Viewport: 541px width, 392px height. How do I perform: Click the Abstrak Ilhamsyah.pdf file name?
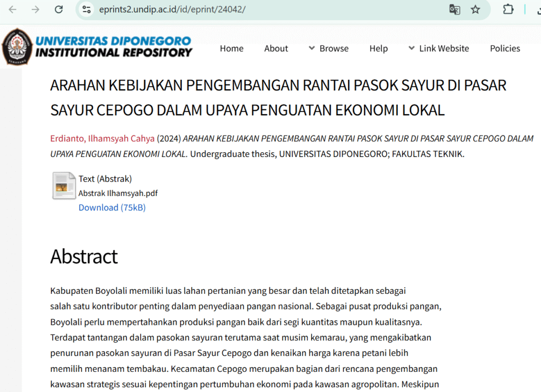118,193
